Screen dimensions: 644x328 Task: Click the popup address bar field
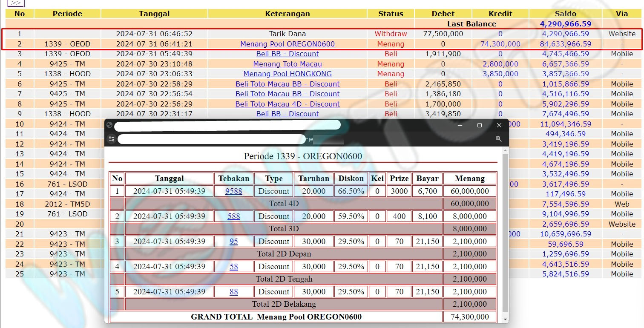coord(212,139)
